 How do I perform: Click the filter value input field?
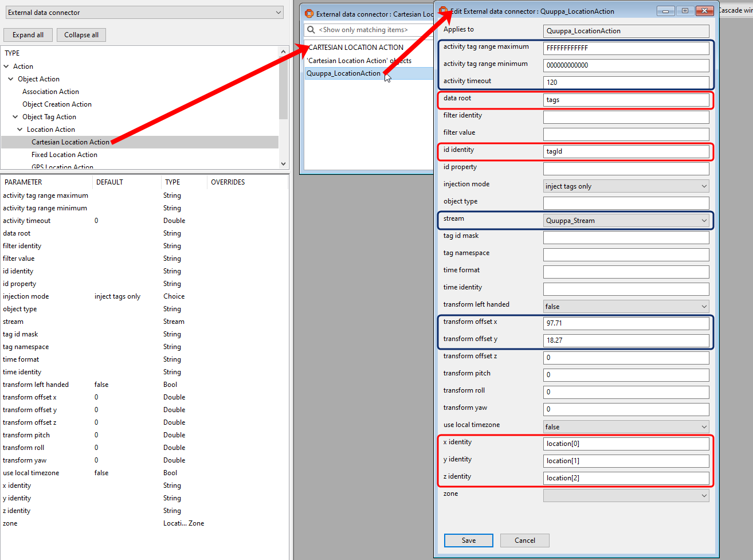pos(626,134)
